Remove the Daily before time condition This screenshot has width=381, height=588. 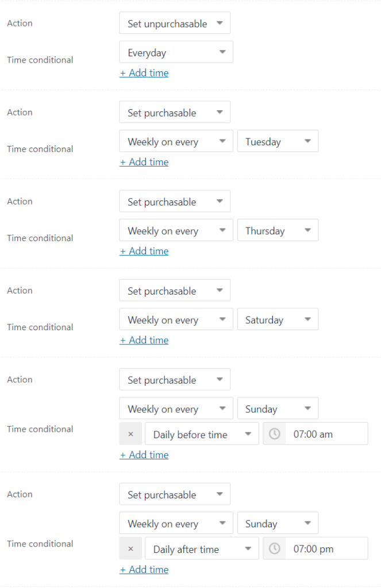pos(130,434)
